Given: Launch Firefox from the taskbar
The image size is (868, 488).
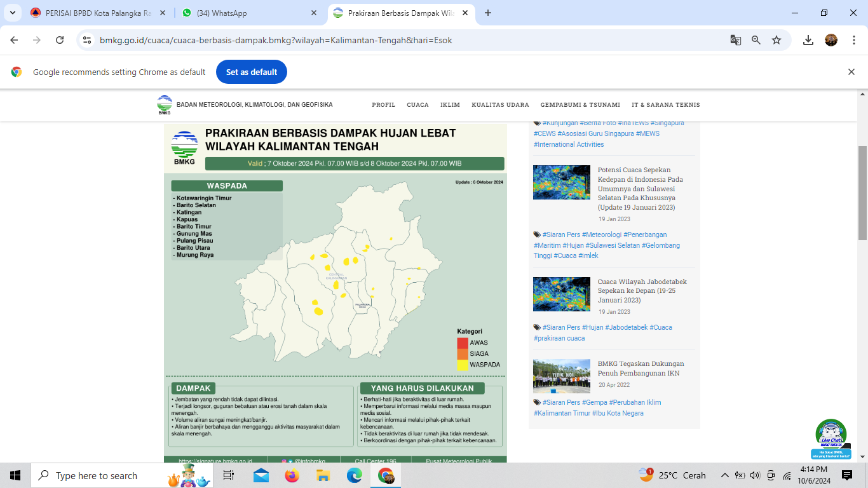Looking at the screenshot, I should tap(292, 475).
